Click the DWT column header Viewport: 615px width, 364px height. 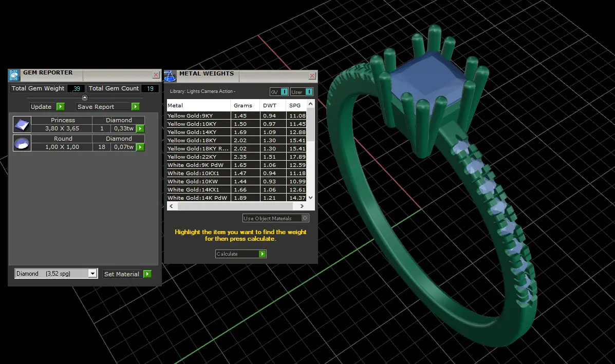(273, 105)
